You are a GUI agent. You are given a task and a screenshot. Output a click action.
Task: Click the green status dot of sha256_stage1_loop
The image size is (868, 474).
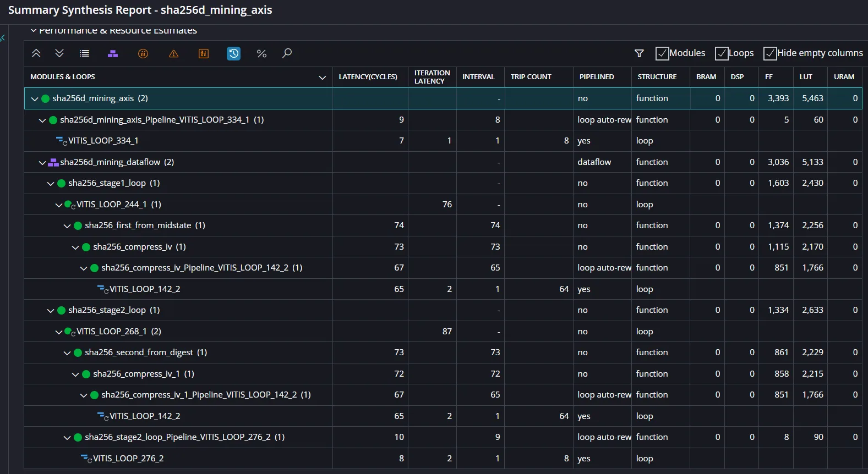(62, 183)
